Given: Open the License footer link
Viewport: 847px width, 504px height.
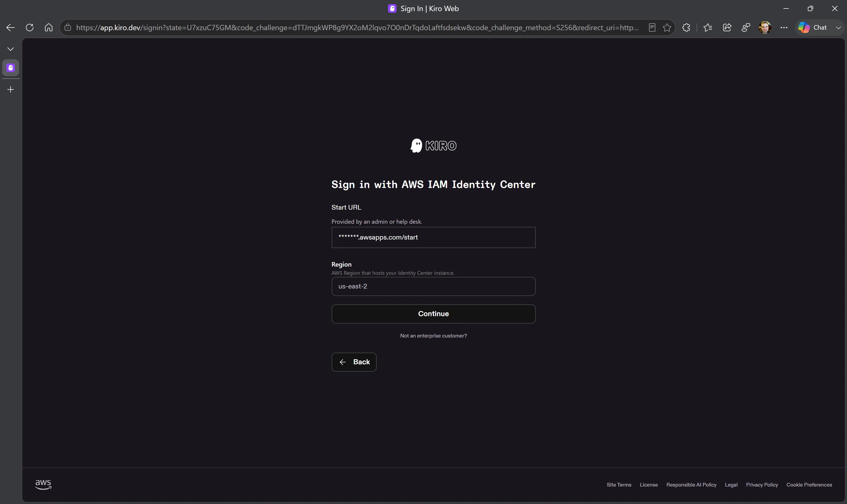Looking at the screenshot, I should pyautogui.click(x=649, y=485).
